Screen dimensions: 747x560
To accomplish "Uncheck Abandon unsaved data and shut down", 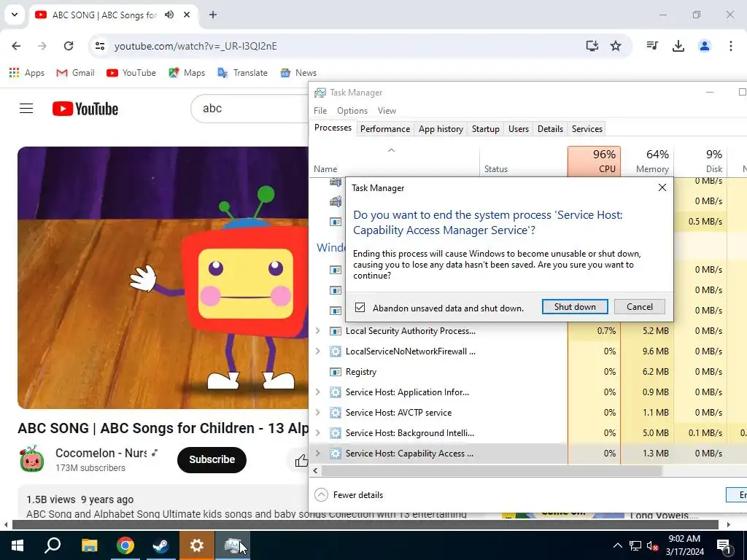I will [x=360, y=308].
